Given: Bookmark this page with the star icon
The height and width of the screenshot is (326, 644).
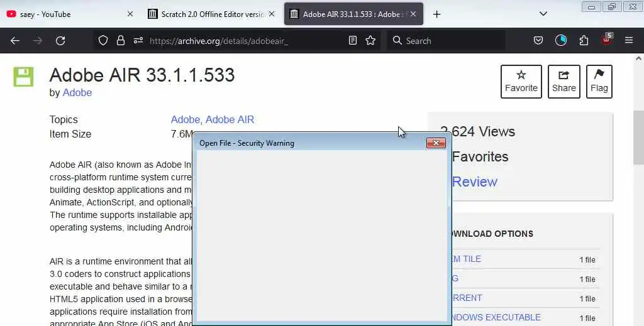Looking at the screenshot, I should point(370,40).
